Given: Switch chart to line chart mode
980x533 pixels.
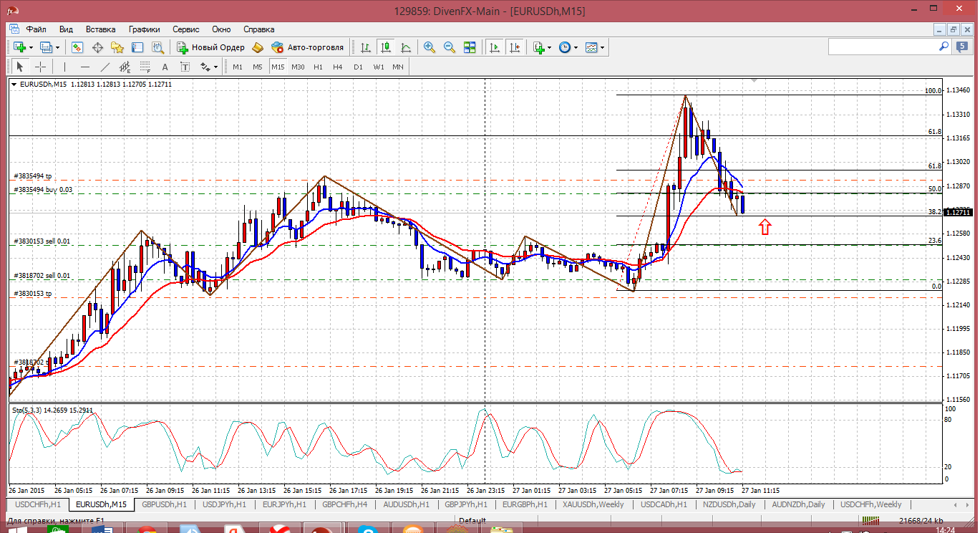Looking at the screenshot, I should point(406,47).
